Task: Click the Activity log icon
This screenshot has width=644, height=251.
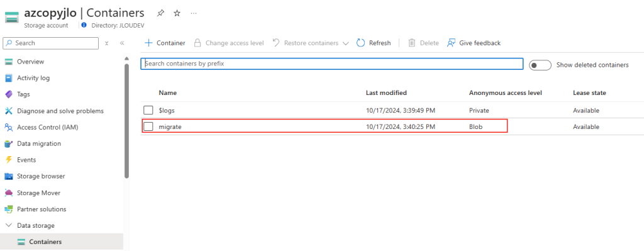Action: [x=9, y=78]
